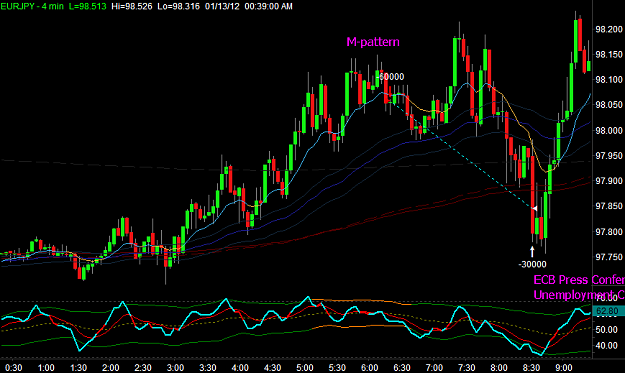Image resolution: width=625 pixels, height=373 pixels.
Task: Click the 98.000 price axis label
Action: (609, 130)
